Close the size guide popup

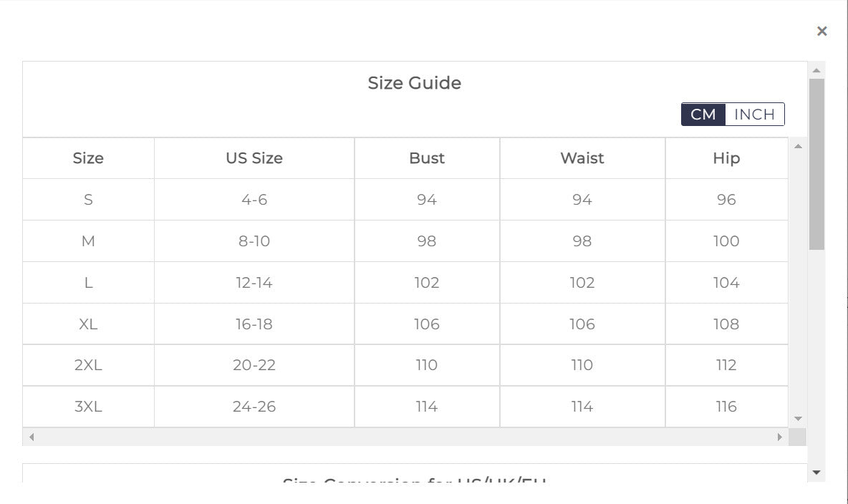click(x=821, y=31)
